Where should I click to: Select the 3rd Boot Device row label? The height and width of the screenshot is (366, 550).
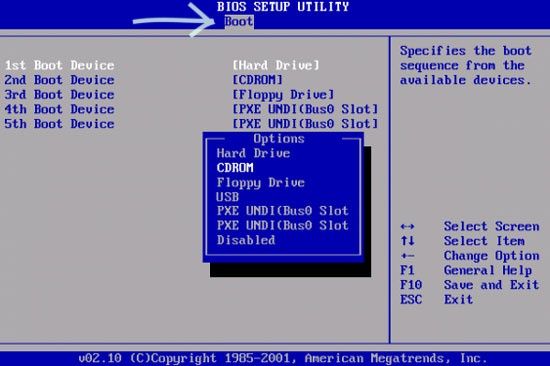[60, 95]
